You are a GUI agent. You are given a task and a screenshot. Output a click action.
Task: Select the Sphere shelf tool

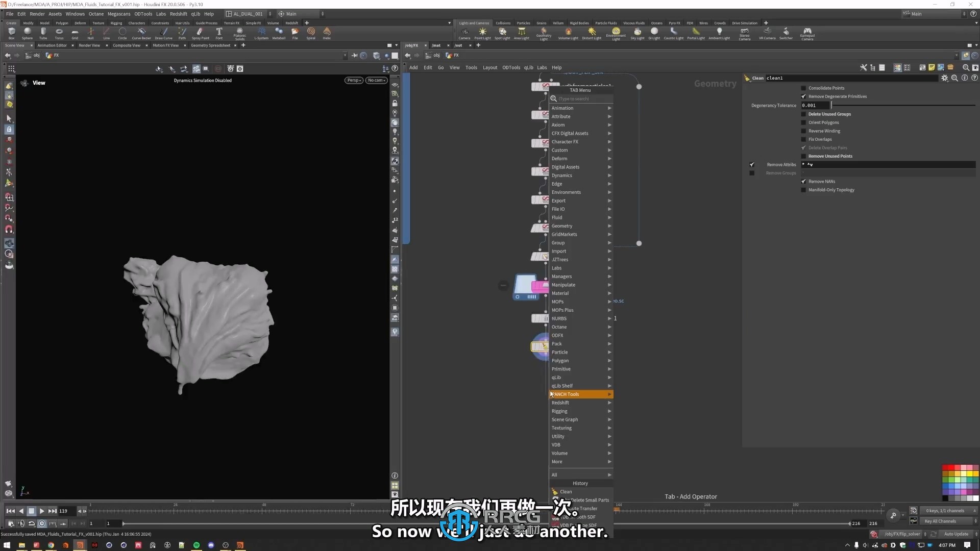click(x=27, y=33)
